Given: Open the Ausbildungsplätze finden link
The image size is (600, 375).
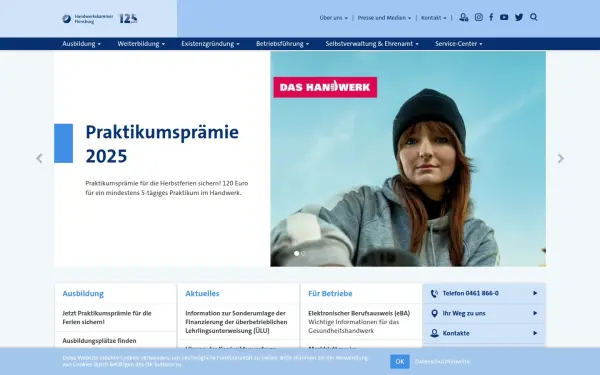Looking at the screenshot, I should pyautogui.click(x=99, y=341).
